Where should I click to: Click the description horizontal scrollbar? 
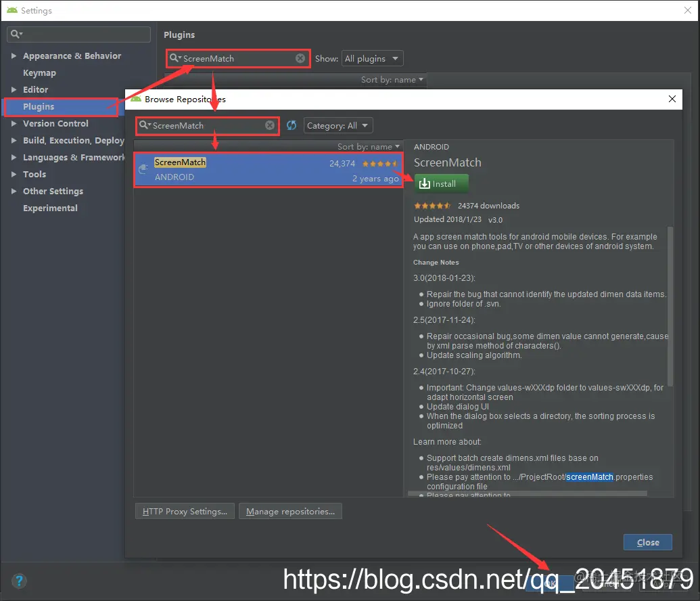pos(528,494)
